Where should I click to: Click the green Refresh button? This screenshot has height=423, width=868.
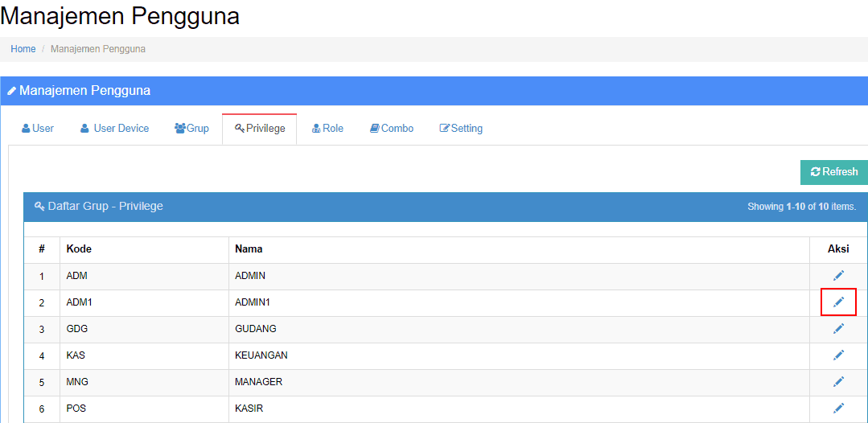(834, 172)
